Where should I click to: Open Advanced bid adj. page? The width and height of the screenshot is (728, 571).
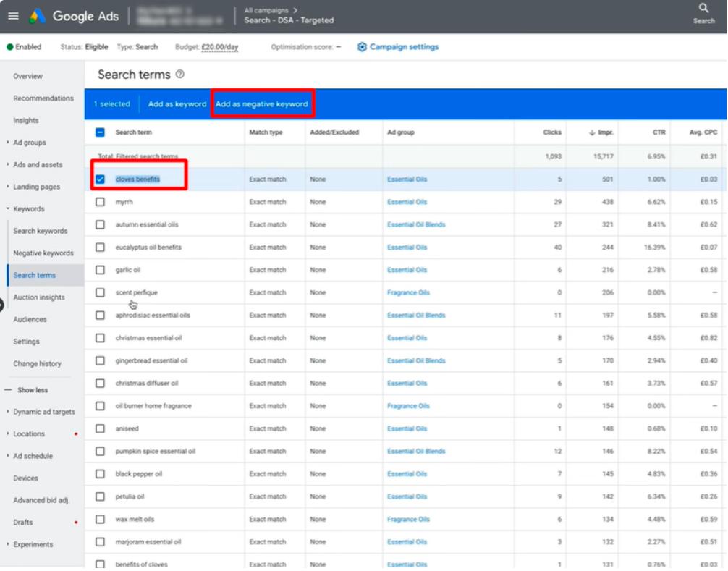[x=41, y=500]
